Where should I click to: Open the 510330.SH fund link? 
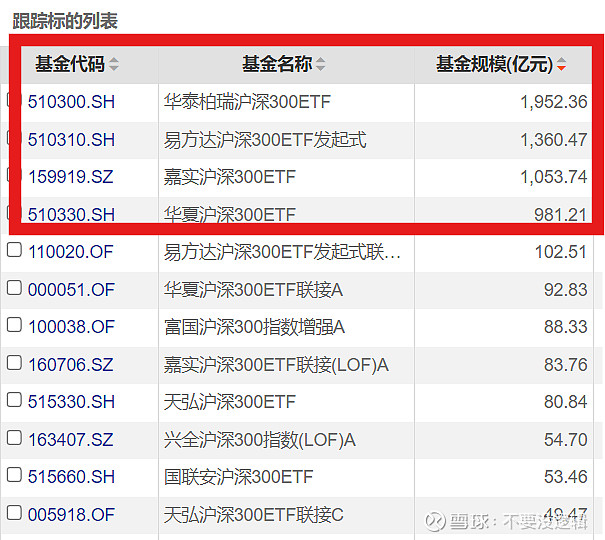(x=71, y=214)
